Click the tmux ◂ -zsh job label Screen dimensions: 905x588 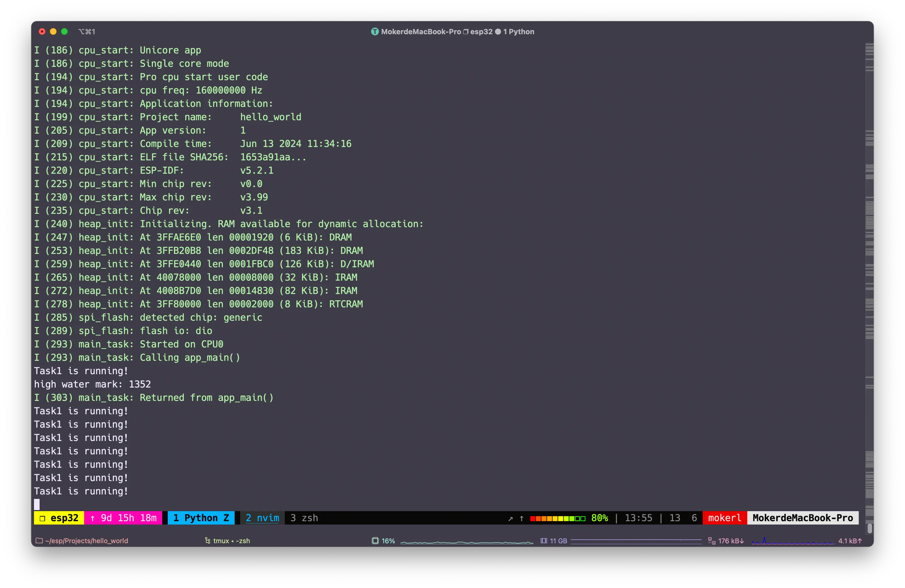pos(232,540)
